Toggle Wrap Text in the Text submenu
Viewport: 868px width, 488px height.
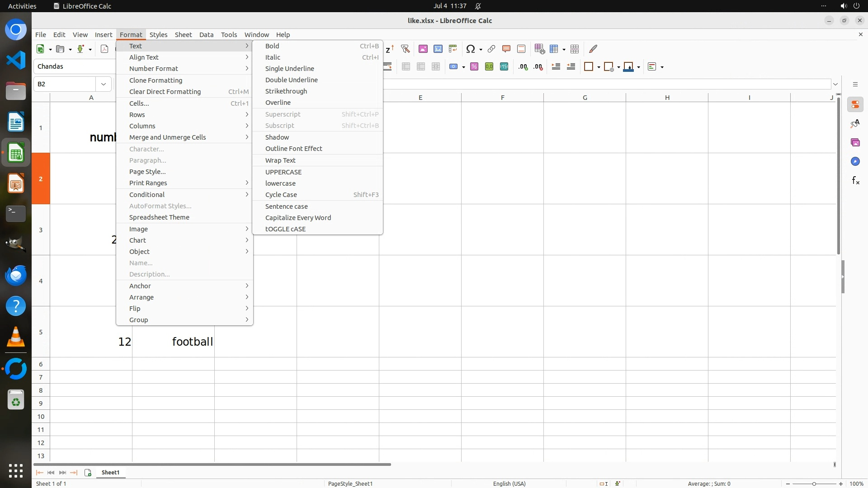pos(280,160)
